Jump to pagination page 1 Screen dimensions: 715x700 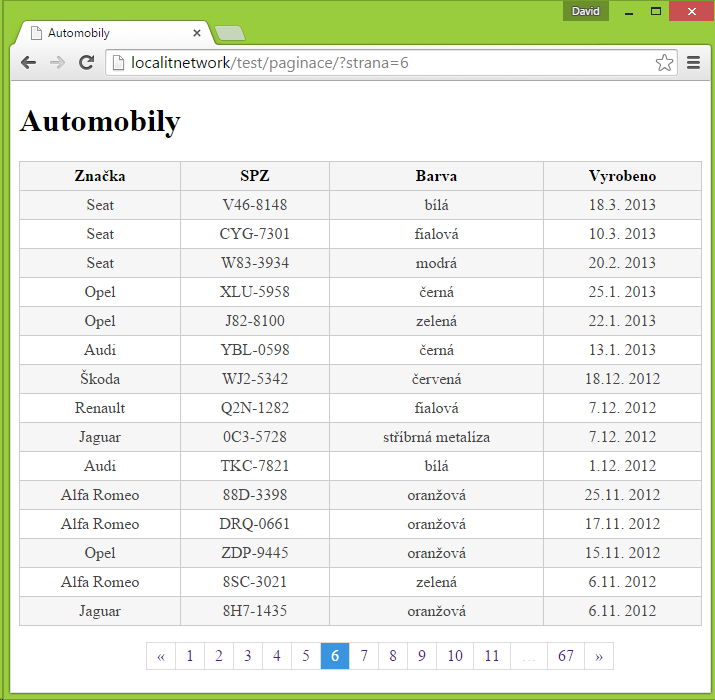[x=190, y=656]
